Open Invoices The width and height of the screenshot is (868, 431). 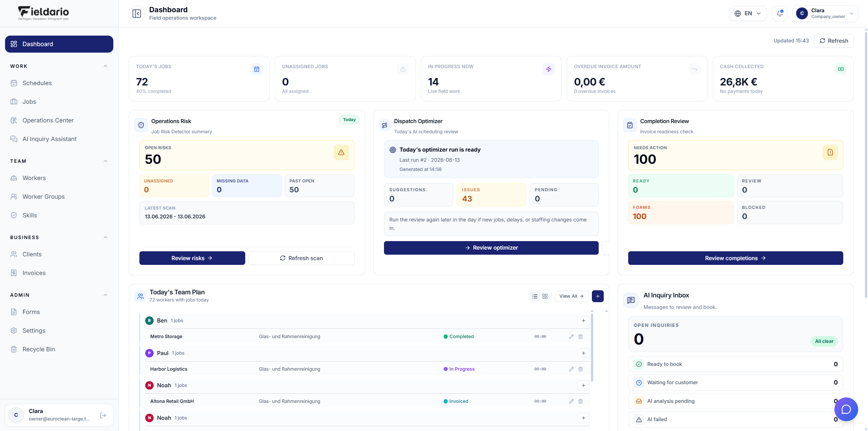click(59, 273)
